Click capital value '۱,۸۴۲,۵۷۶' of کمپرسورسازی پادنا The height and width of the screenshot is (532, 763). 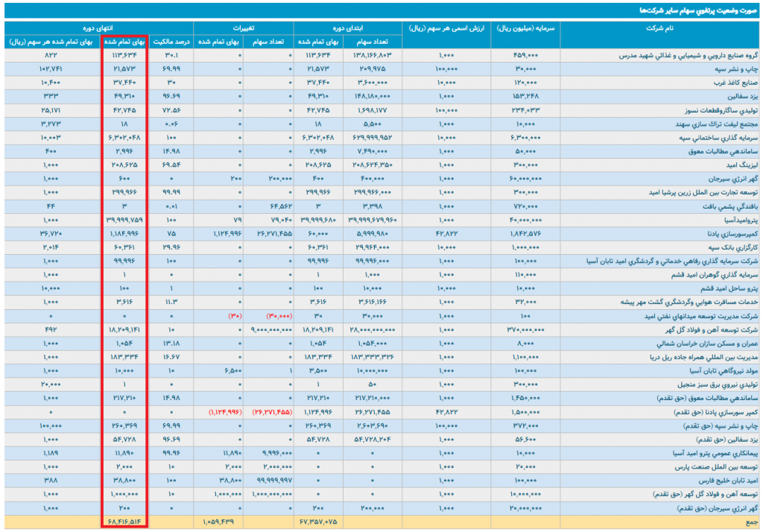pos(525,234)
